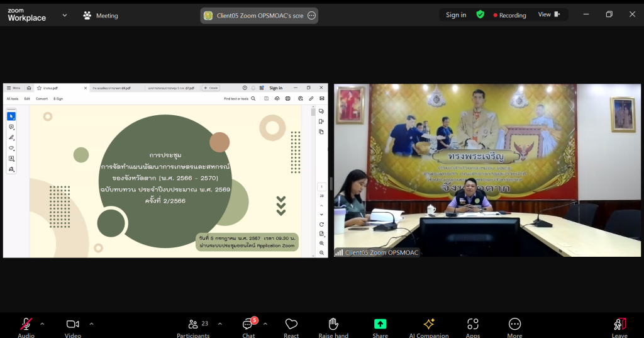Switch to the 67.pdf tab in Acrobat

pos(171,88)
